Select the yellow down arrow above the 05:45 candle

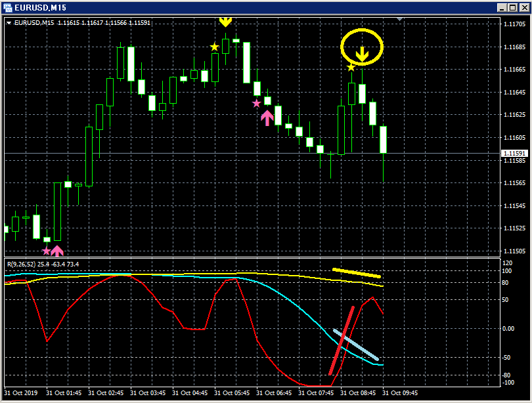click(x=225, y=22)
